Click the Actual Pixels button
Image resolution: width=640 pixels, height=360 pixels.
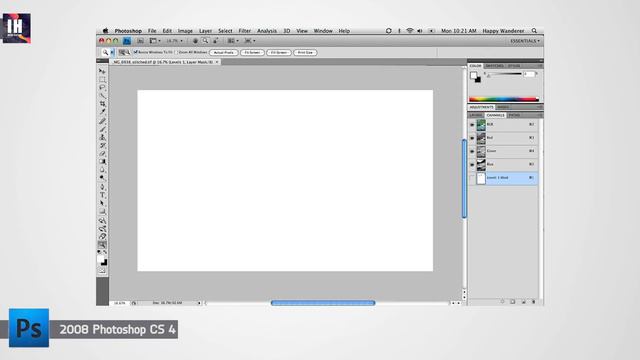click(x=224, y=53)
